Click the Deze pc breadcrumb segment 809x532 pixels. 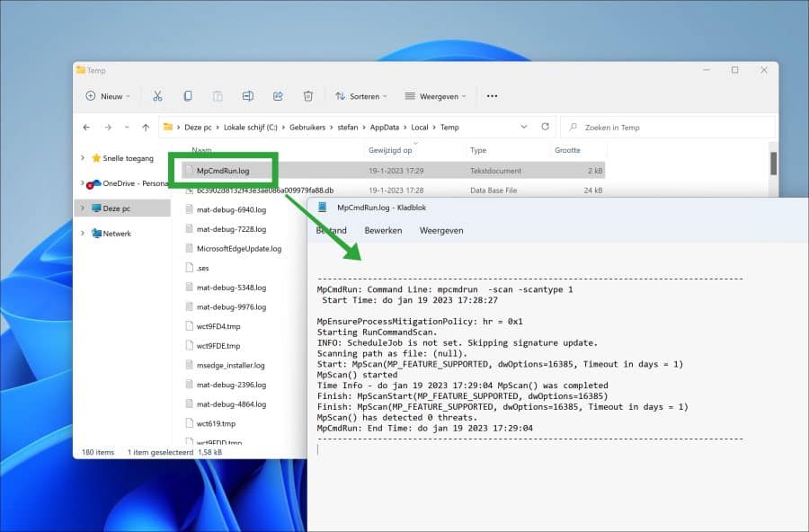pos(198,127)
